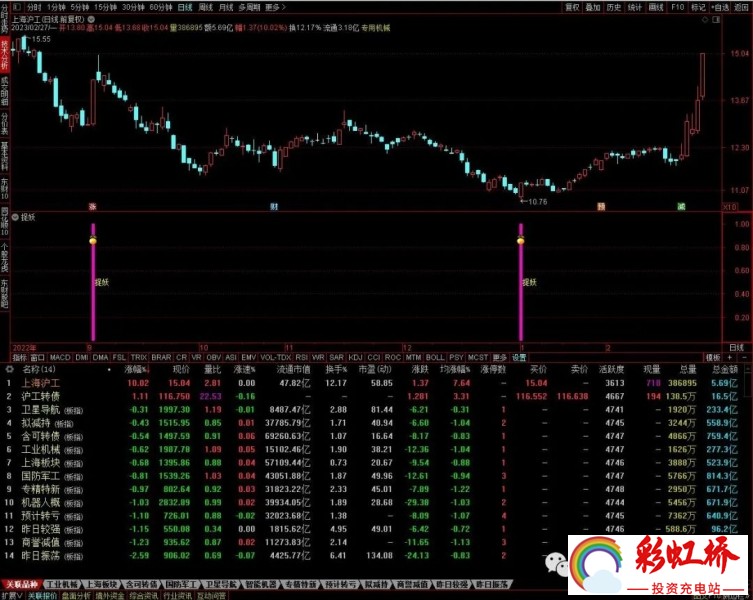The image size is (753, 600).
Task: Select the OBV indicator
Action: (214, 357)
